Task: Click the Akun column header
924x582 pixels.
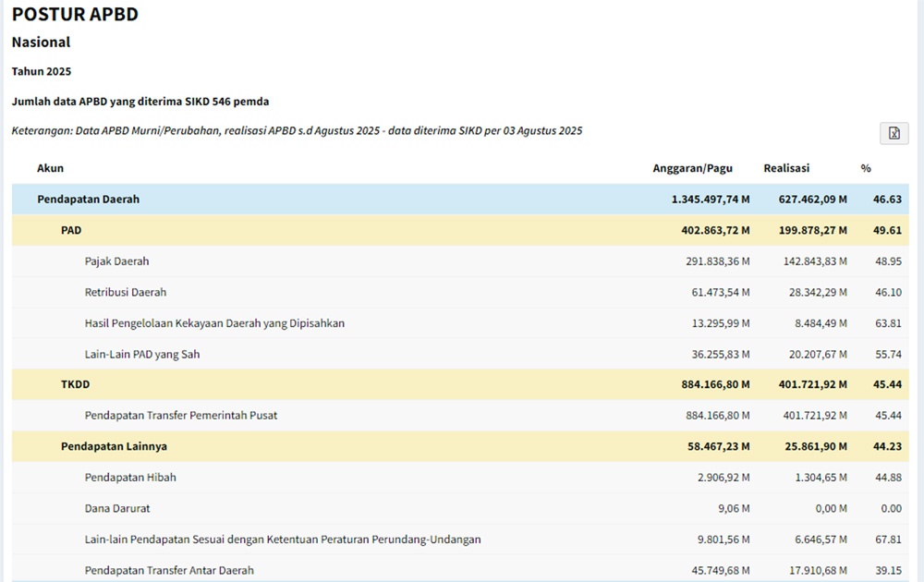Action: [x=50, y=168]
